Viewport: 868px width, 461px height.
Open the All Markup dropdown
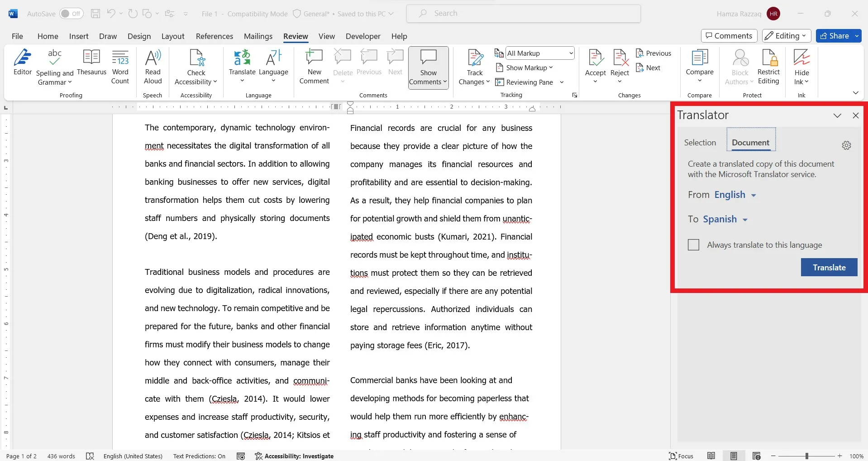tap(540, 53)
